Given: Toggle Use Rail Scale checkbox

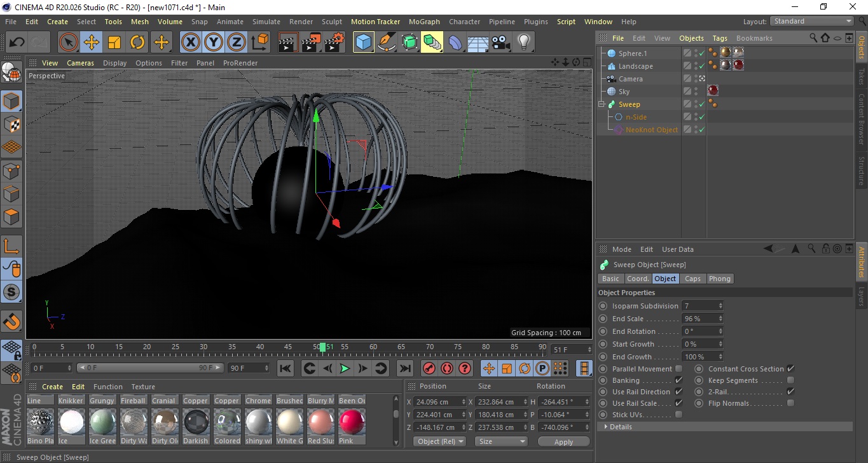Looking at the screenshot, I should pos(679,403).
